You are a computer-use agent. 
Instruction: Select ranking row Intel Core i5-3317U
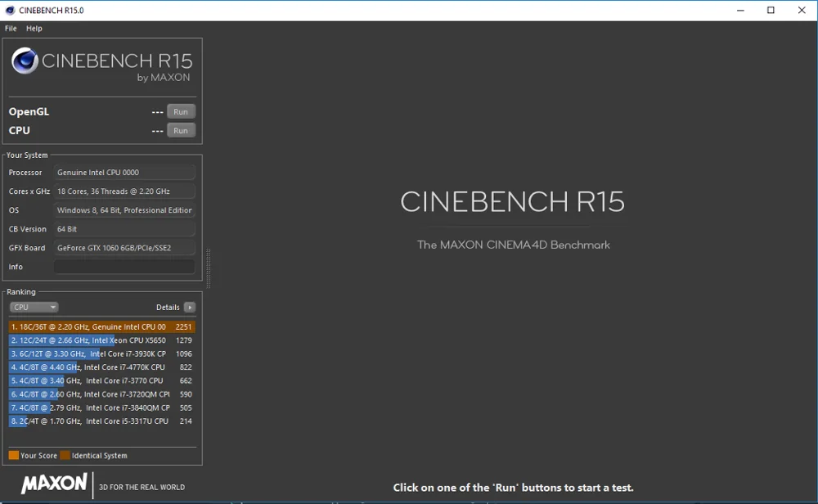pyautogui.click(x=101, y=421)
